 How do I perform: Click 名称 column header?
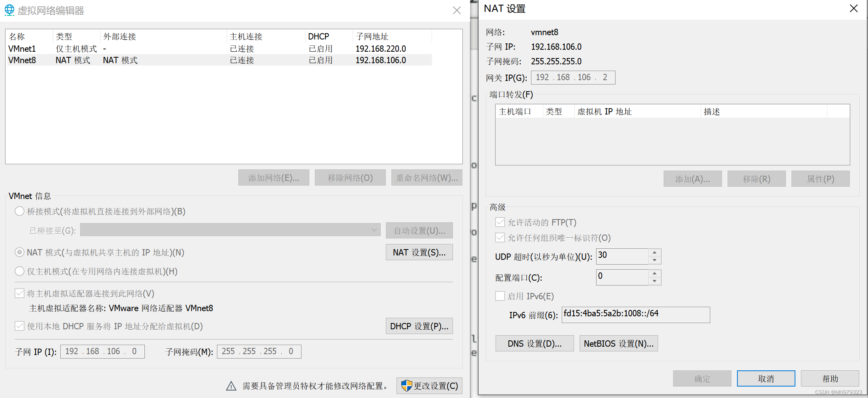tap(30, 36)
